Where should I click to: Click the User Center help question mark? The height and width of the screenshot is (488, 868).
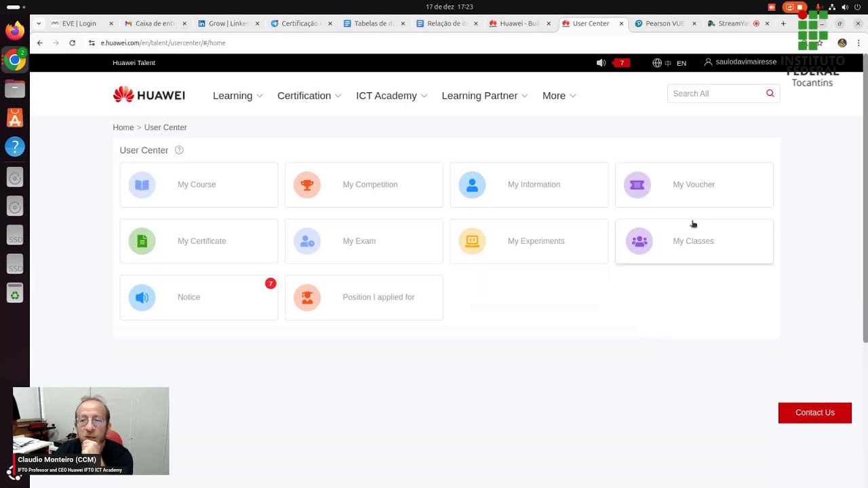pos(179,150)
